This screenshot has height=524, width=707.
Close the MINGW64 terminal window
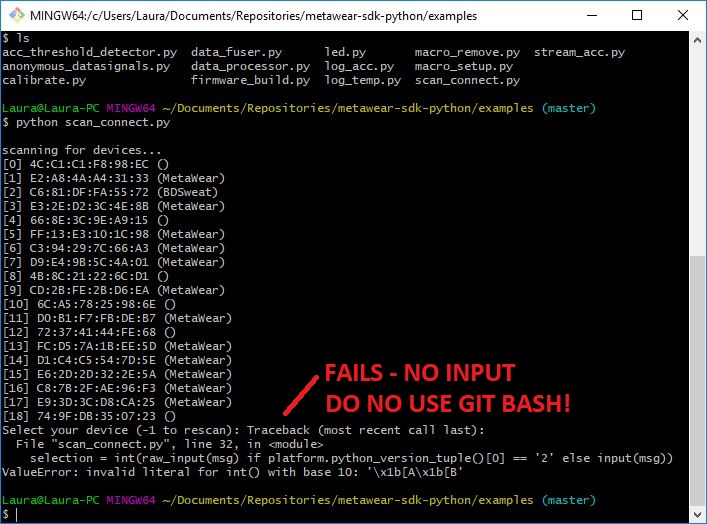(x=683, y=15)
